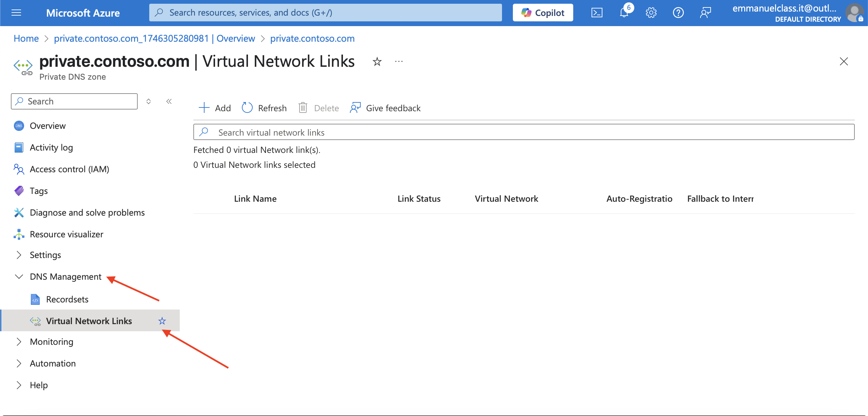Open the top bar feedback icon
This screenshot has height=416, width=868.
(x=705, y=13)
